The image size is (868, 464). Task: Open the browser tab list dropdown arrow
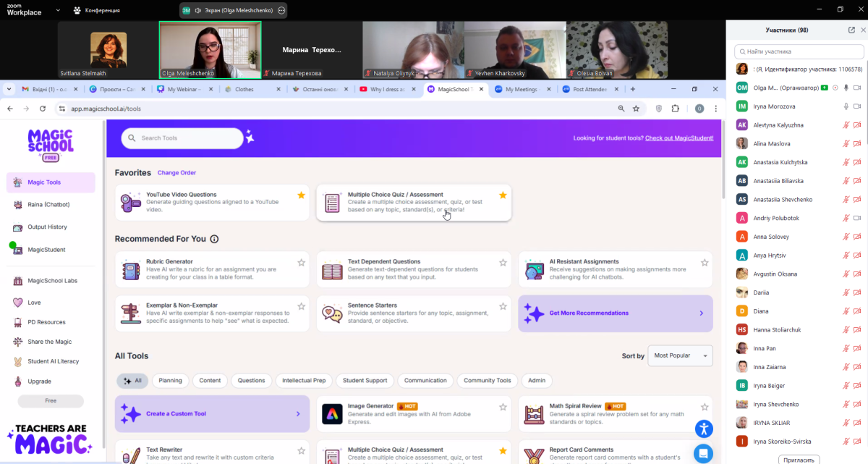(9, 89)
